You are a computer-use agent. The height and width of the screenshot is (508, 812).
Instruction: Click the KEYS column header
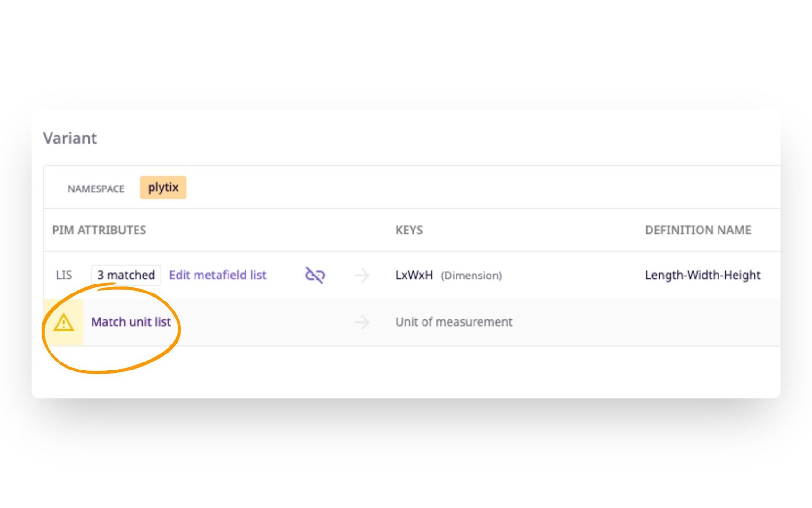409,230
